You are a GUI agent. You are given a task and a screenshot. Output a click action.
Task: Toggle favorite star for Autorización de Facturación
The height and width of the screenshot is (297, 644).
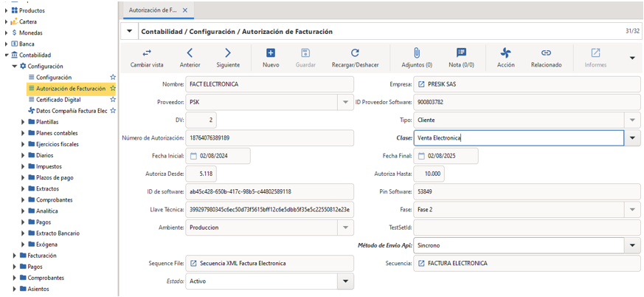[113, 89]
